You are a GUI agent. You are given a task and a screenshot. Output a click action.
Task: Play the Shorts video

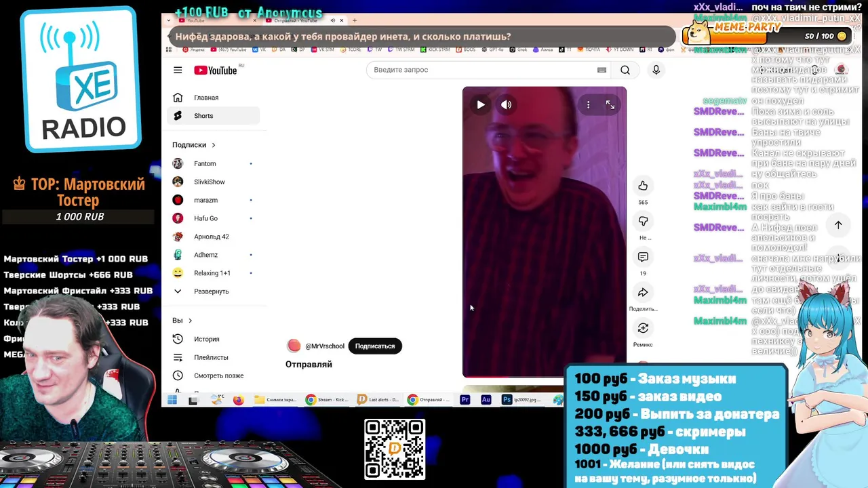(x=481, y=105)
